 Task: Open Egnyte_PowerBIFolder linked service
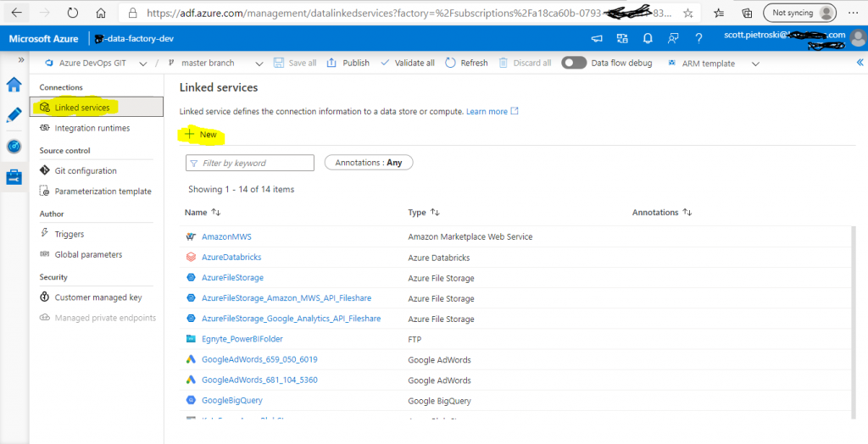click(242, 339)
